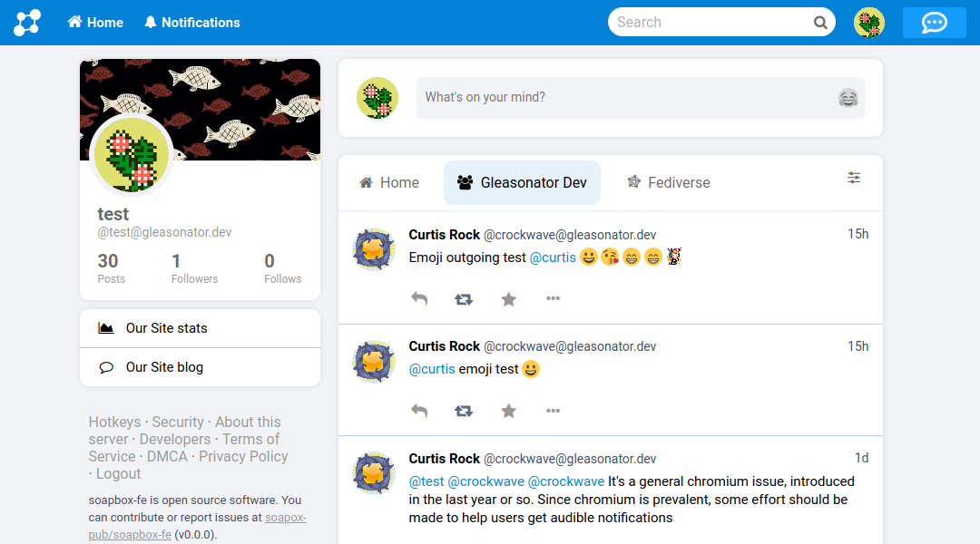The width and height of the screenshot is (980, 544).
Task: Repost the 'Emoji outgoing test' post
Action: [x=464, y=298]
